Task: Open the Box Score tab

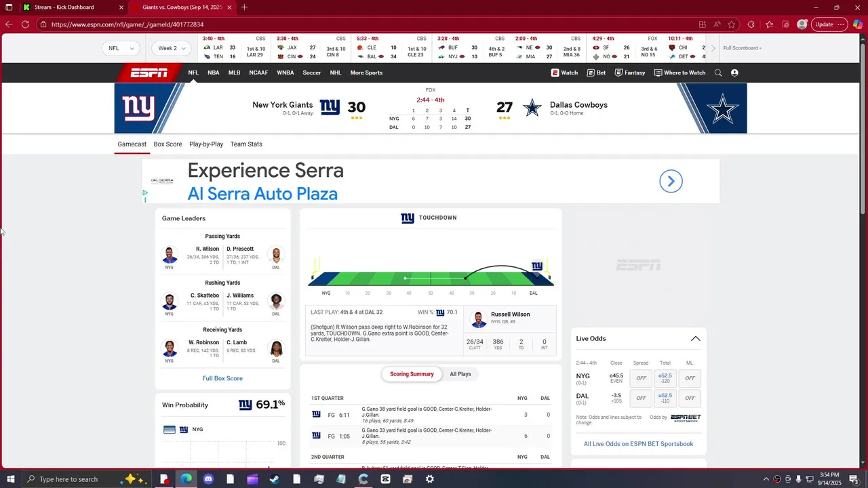Action: (167, 144)
